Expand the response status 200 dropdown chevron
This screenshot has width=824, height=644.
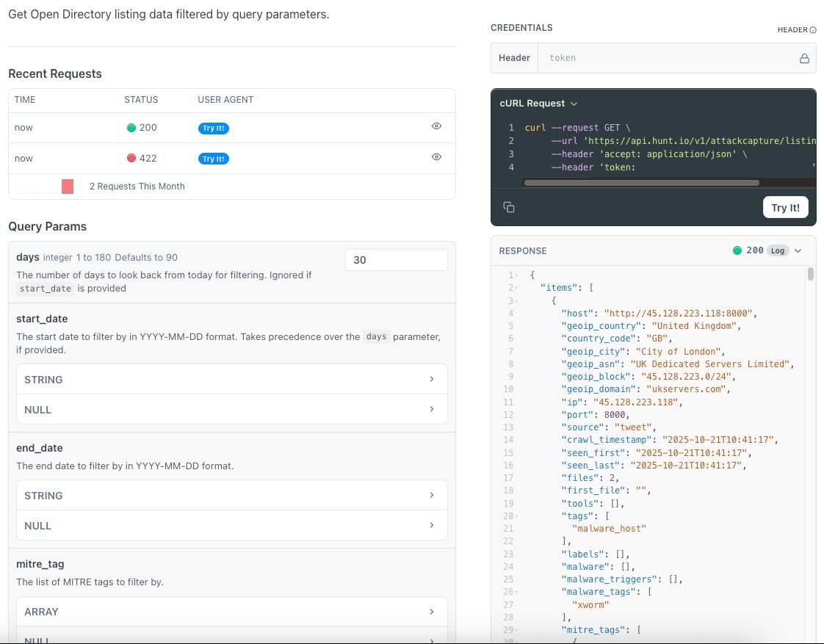(x=798, y=250)
